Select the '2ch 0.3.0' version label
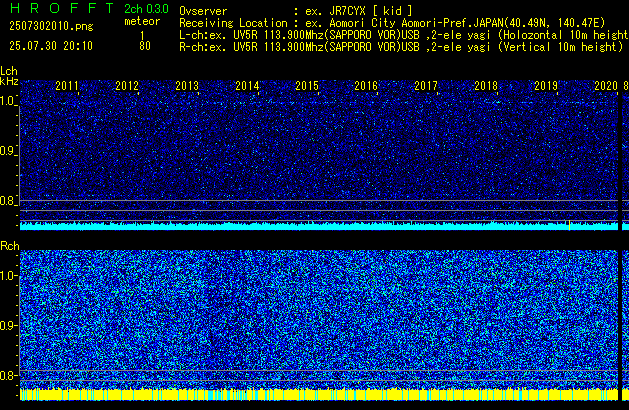 (x=146, y=8)
